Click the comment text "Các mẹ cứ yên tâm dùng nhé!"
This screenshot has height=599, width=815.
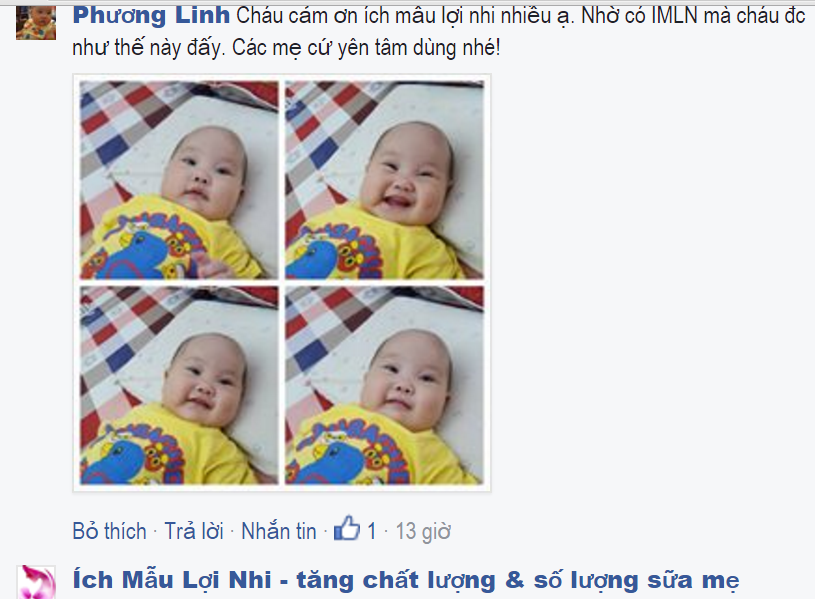coord(366,48)
